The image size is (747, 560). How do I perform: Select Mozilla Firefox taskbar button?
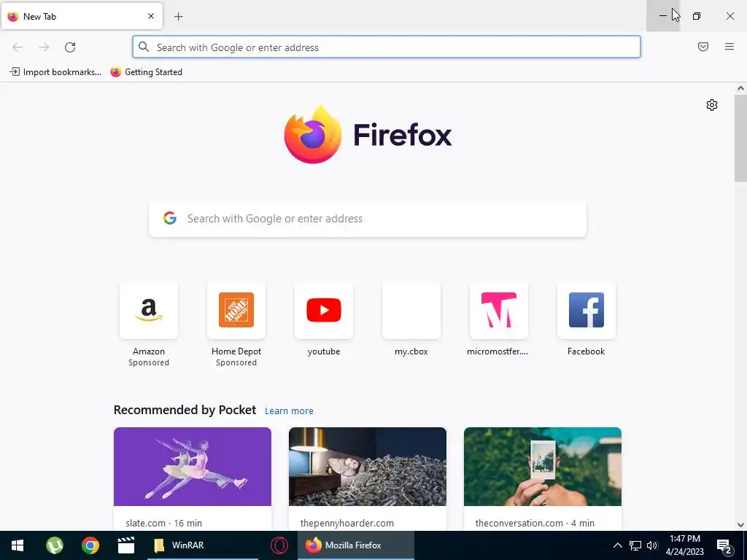[356, 545]
